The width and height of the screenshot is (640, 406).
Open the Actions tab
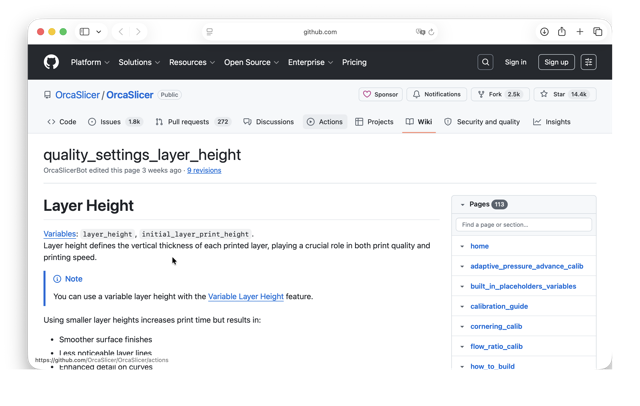pyautogui.click(x=325, y=122)
